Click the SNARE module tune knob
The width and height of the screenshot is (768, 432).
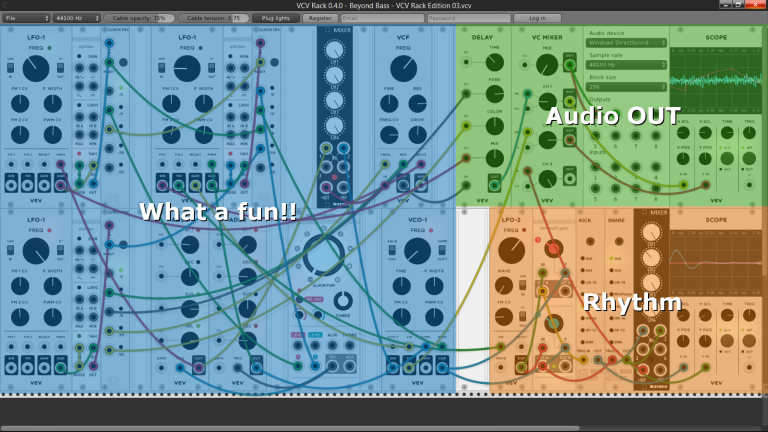(x=619, y=241)
